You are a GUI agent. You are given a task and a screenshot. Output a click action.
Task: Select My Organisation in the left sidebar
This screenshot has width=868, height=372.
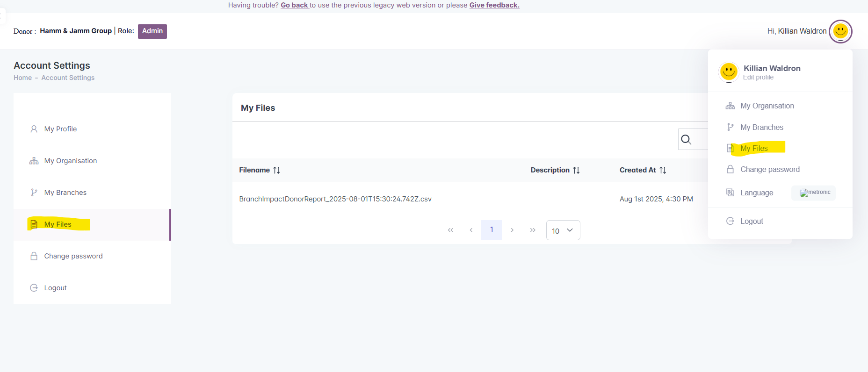pos(70,161)
